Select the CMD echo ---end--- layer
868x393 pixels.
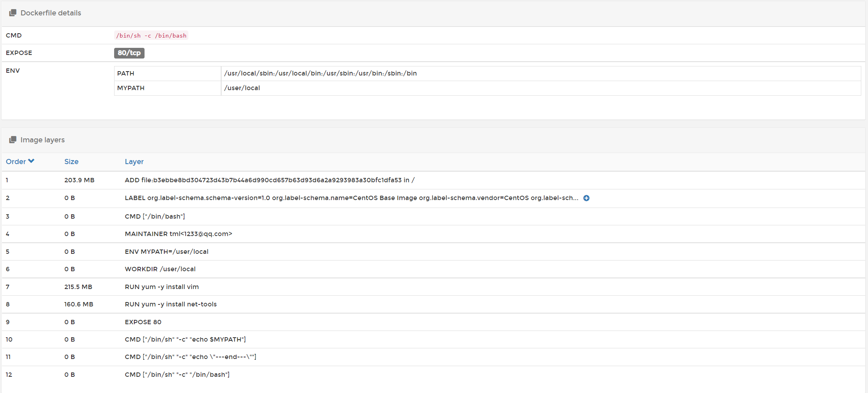click(190, 357)
